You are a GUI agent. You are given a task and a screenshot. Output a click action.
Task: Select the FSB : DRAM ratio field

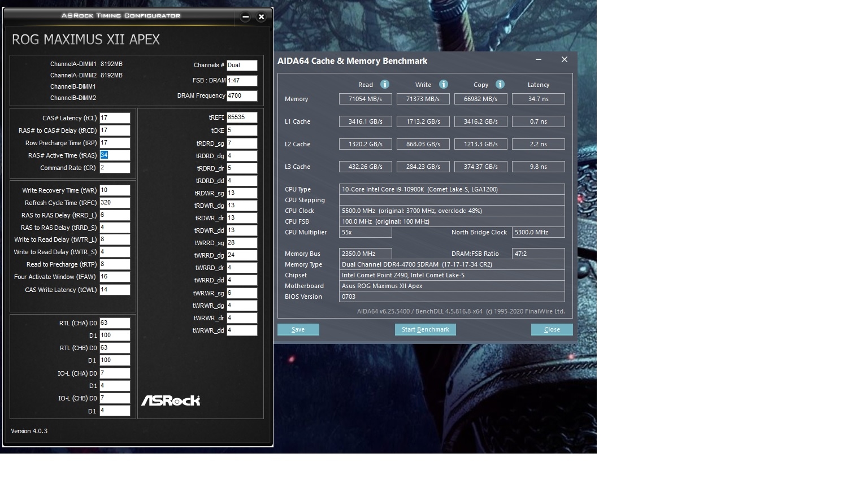coord(242,81)
